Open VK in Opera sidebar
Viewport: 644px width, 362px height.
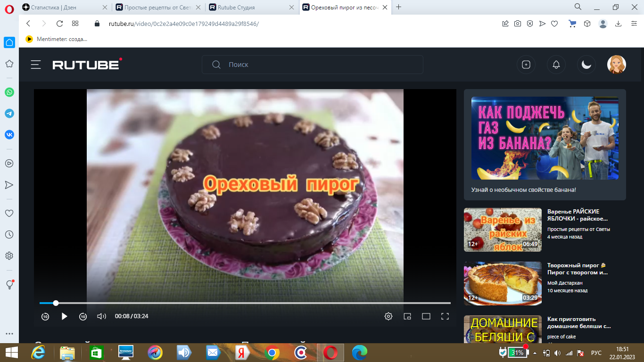click(9, 134)
